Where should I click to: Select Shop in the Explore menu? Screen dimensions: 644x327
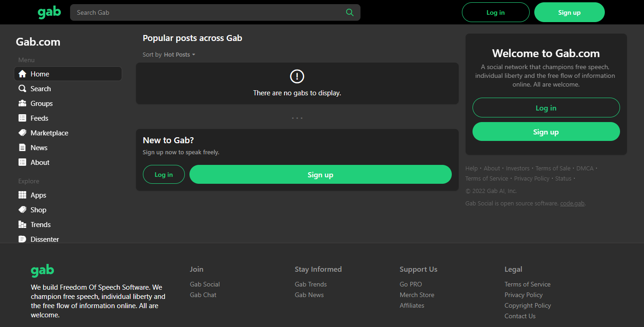click(38, 210)
